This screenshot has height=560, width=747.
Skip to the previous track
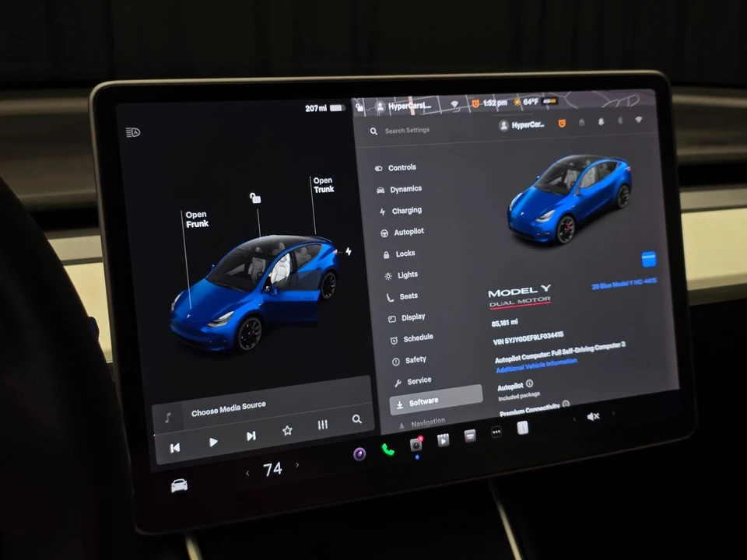pyautogui.click(x=175, y=448)
